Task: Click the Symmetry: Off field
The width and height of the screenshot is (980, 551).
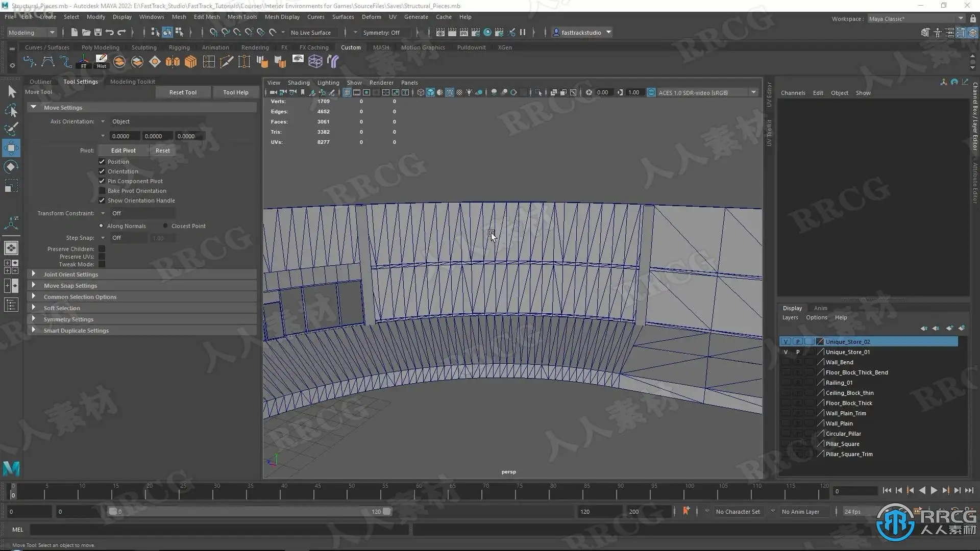Action: pos(386,32)
